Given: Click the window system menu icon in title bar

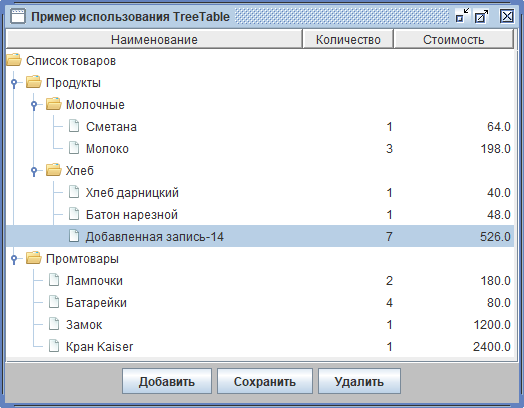Looking at the screenshot, I should pyautogui.click(x=18, y=16).
